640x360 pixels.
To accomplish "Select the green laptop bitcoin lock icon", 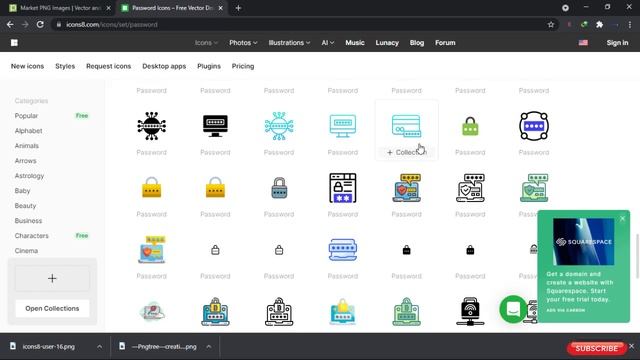I will point(406,311).
